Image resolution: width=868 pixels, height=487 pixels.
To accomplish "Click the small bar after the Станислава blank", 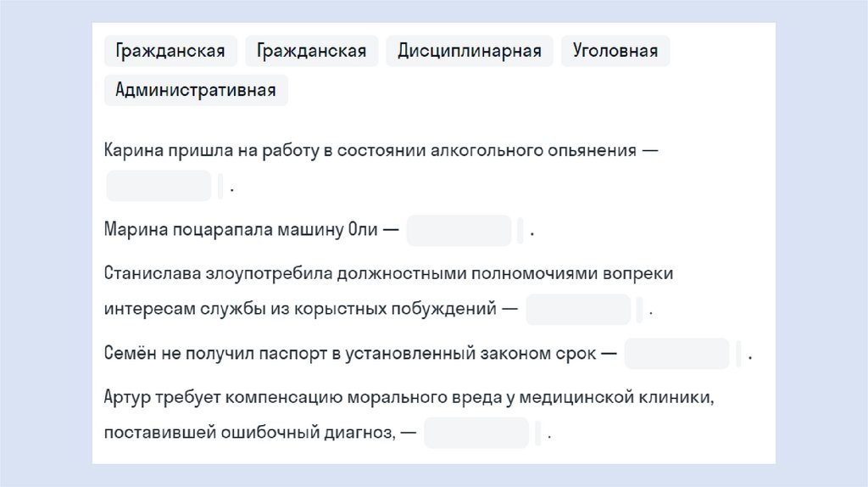I will pos(640,310).
